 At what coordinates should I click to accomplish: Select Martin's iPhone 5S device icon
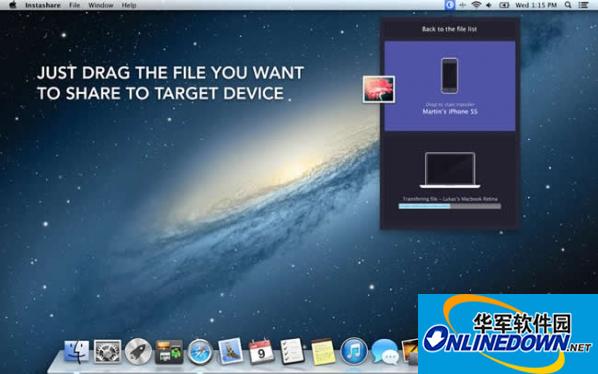click(450, 75)
